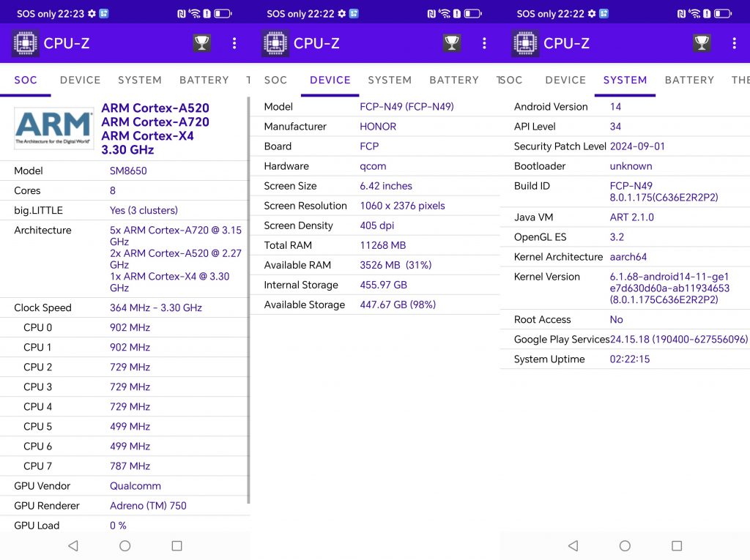Tap the recent apps square in right screen
The image size is (750, 560).
[x=677, y=545]
